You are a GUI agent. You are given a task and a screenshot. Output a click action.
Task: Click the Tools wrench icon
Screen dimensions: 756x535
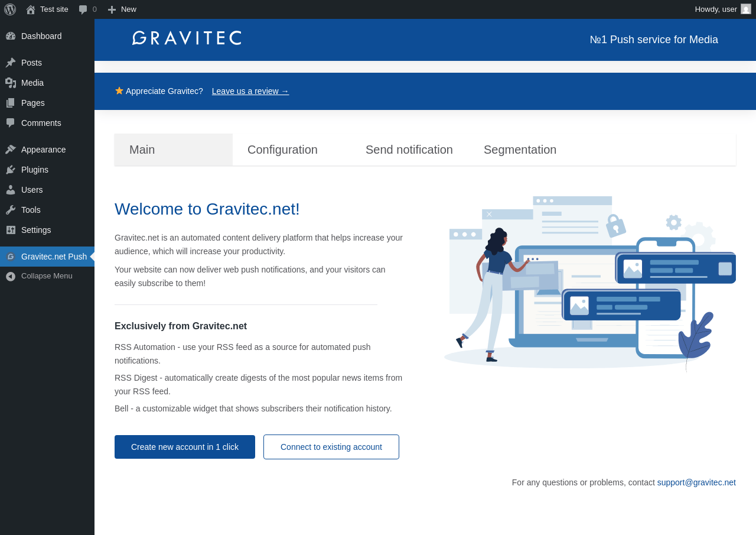point(11,210)
